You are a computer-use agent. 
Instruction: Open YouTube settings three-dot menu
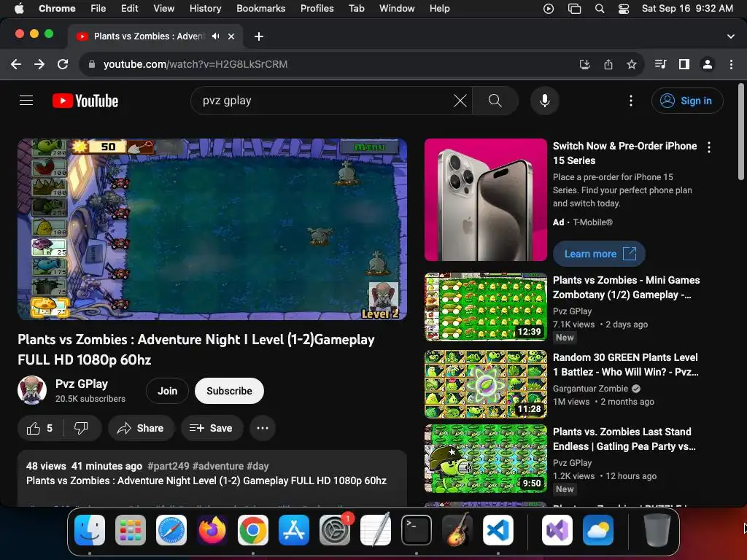pos(631,101)
